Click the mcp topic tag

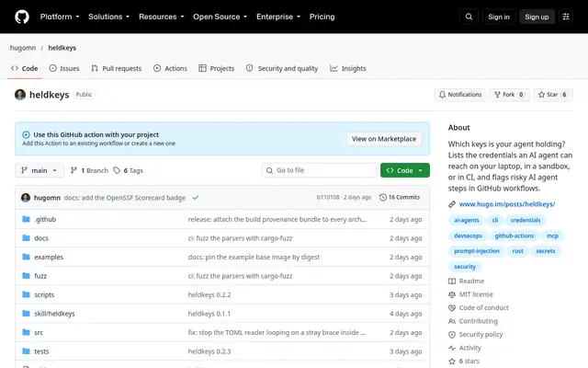[552, 236]
